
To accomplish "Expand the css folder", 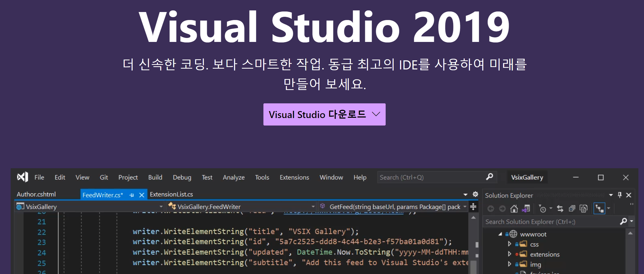I will 509,244.
